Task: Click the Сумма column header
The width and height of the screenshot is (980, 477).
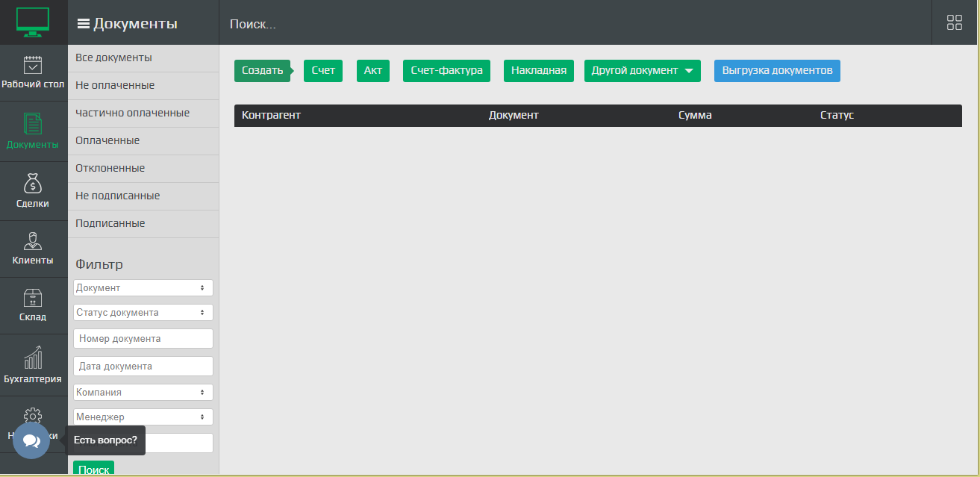Action: click(695, 116)
